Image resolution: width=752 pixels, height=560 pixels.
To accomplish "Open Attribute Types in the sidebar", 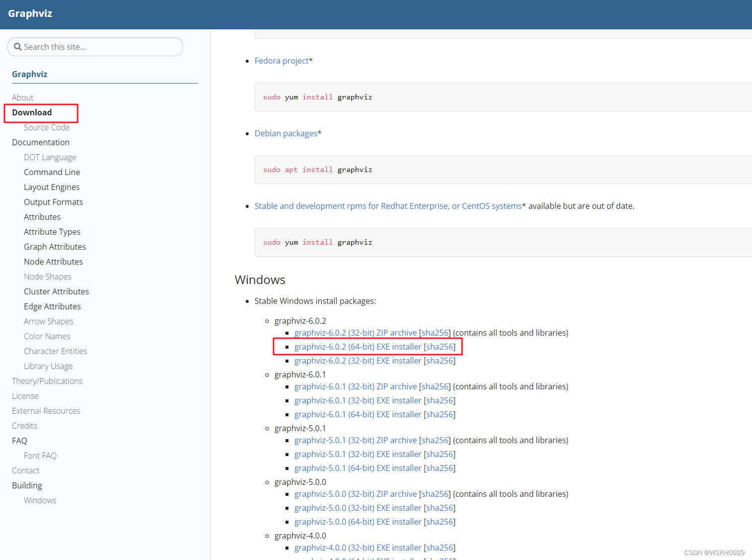I will click(52, 232).
